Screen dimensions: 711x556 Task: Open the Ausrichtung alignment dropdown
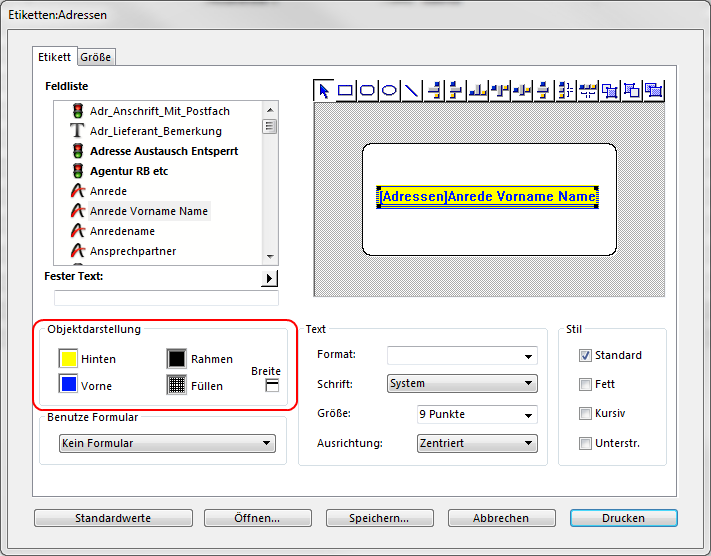476,443
